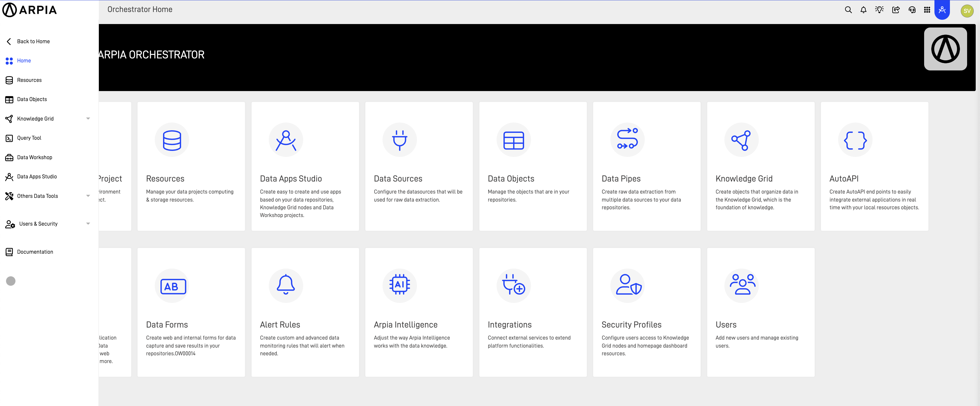Click the user avatar icon top right
Image resolution: width=980 pixels, height=406 pixels.
[x=967, y=11]
